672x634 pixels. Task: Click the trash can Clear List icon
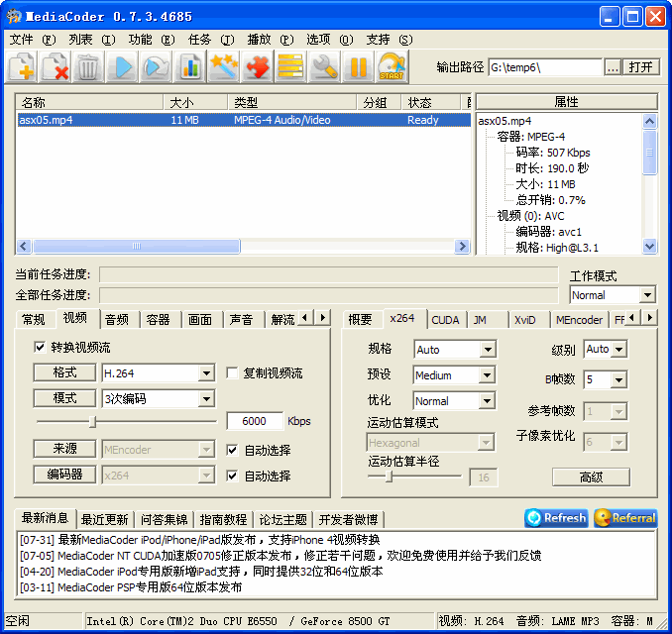click(89, 66)
